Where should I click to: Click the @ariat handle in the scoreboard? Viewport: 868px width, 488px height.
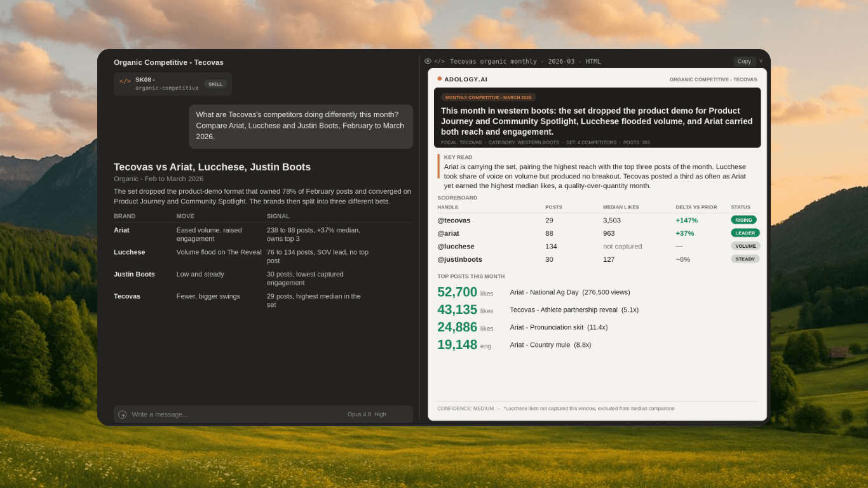click(x=448, y=233)
